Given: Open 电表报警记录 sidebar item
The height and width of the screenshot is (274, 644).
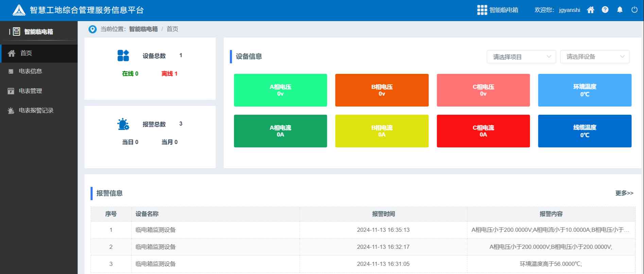Looking at the screenshot, I should (x=36, y=110).
